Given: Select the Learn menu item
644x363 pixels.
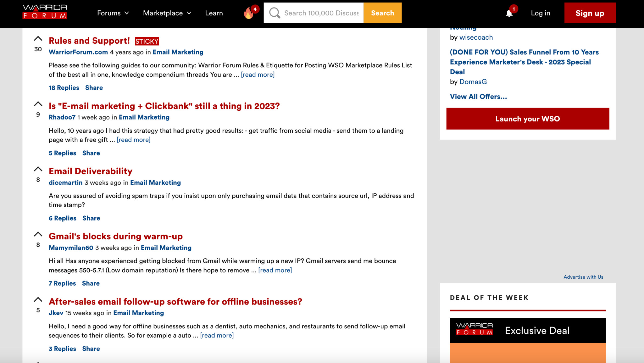Looking at the screenshot, I should click(214, 13).
